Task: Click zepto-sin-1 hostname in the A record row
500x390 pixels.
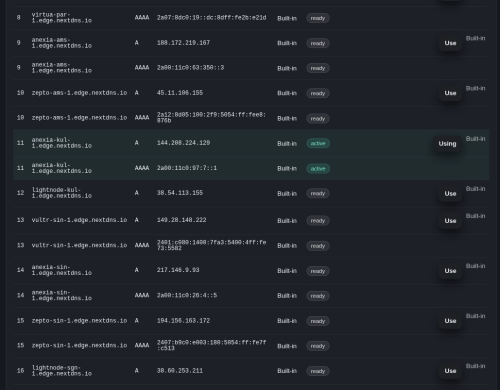Action: point(79,321)
